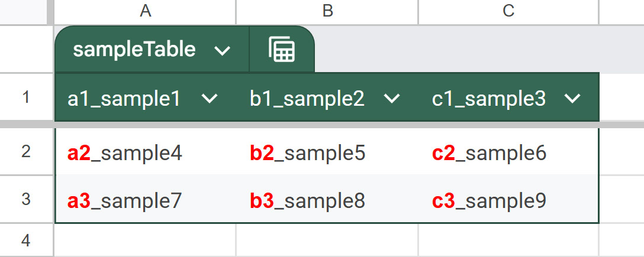Select column C header
This screenshot has height=257, width=644.
point(508,11)
